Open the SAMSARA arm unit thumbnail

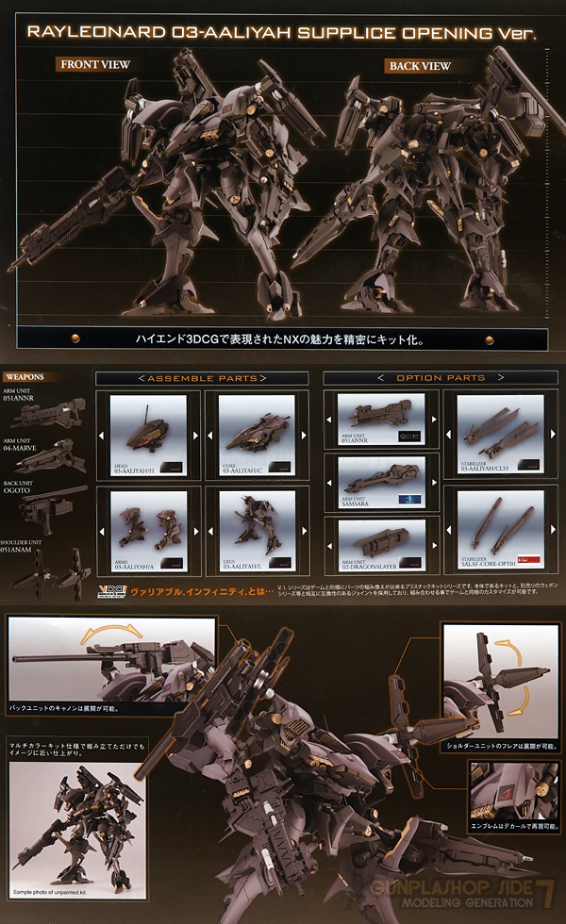pyautogui.click(x=381, y=482)
